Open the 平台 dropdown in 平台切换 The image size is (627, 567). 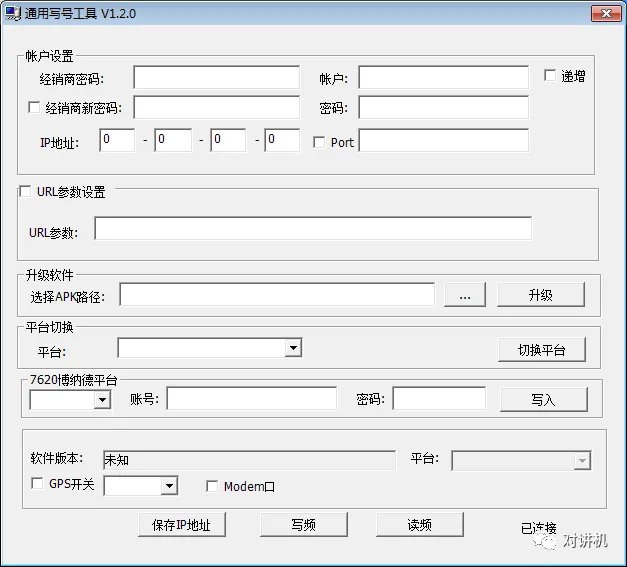pos(293,348)
